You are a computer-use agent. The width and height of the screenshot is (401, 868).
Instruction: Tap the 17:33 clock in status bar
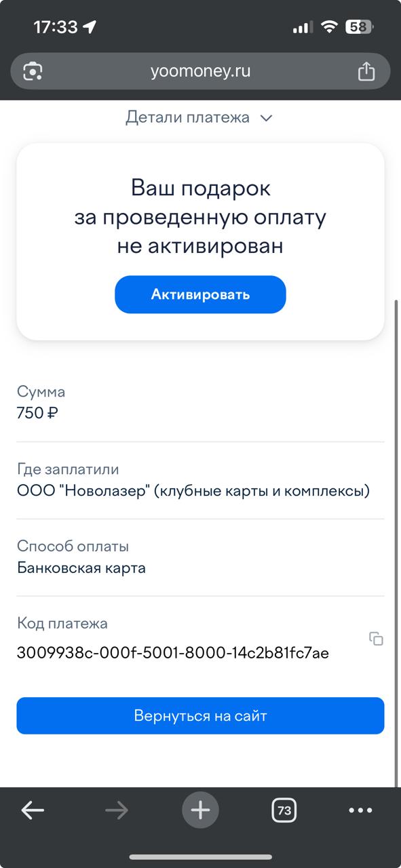(x=56, y=27)
